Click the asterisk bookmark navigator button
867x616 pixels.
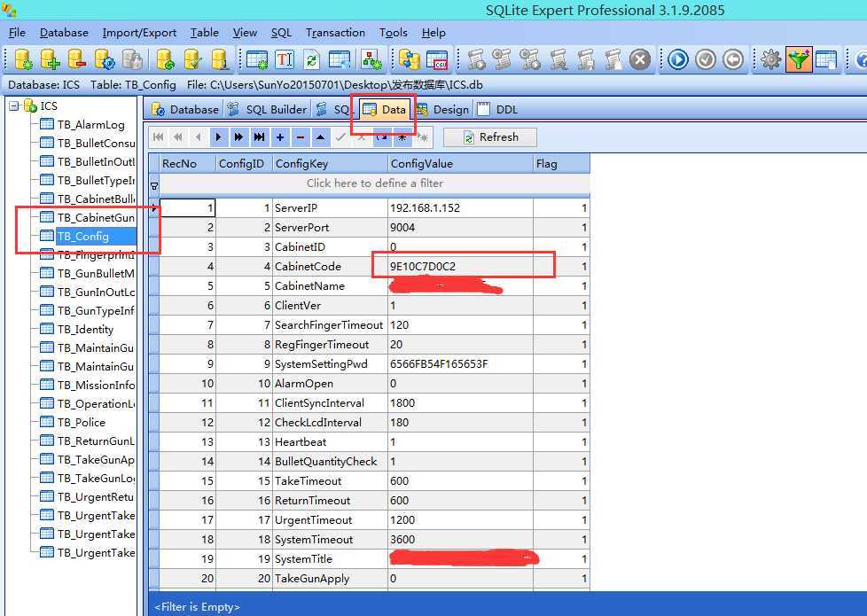pyautogui.click(x=402, y=137)
